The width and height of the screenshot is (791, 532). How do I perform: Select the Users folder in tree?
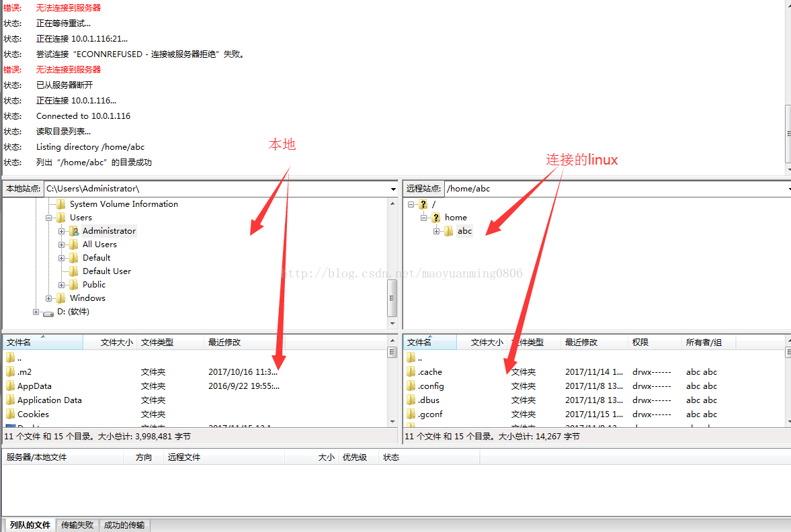81,218
